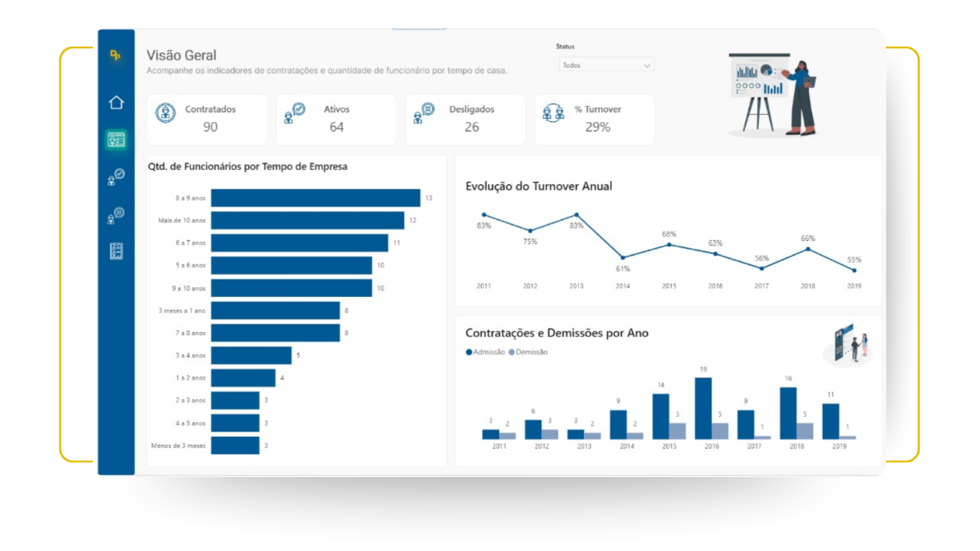This screenshot has height=551, width=980.
Task: Click the 'Mais de 10 anos' bar
Action: [307, 220]
